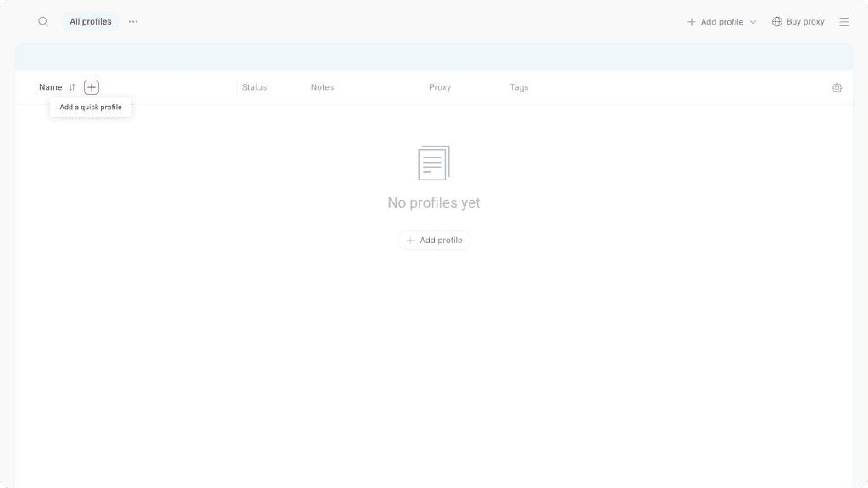This screenshot has width=868, height=488.
Task: Add a quick profile with plus icon
Action: pyautogui.click(x=92, y=87)
